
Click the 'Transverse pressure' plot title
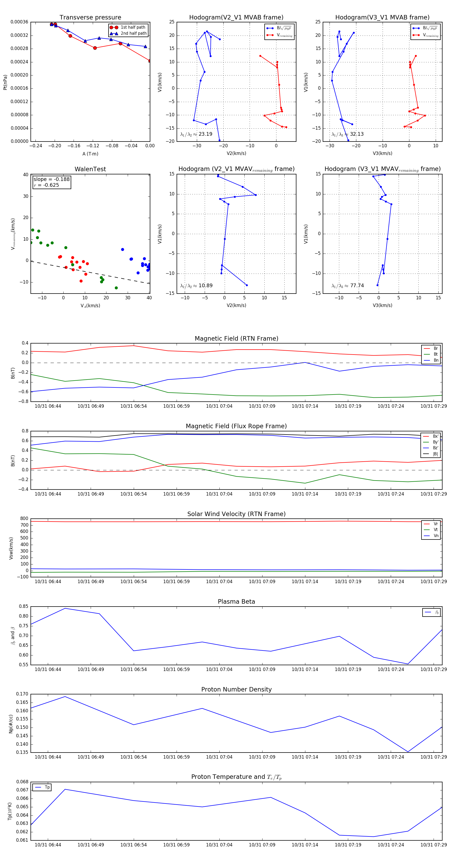[90, 18]
